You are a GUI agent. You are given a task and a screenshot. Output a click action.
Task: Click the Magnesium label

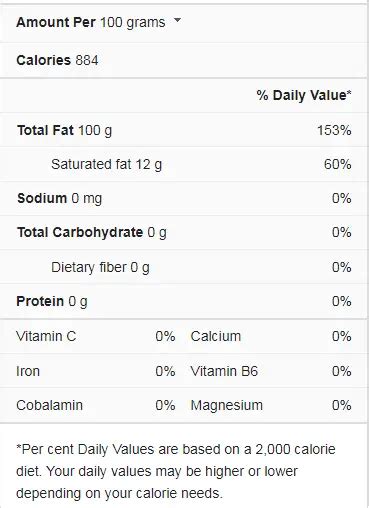point(227,406)
